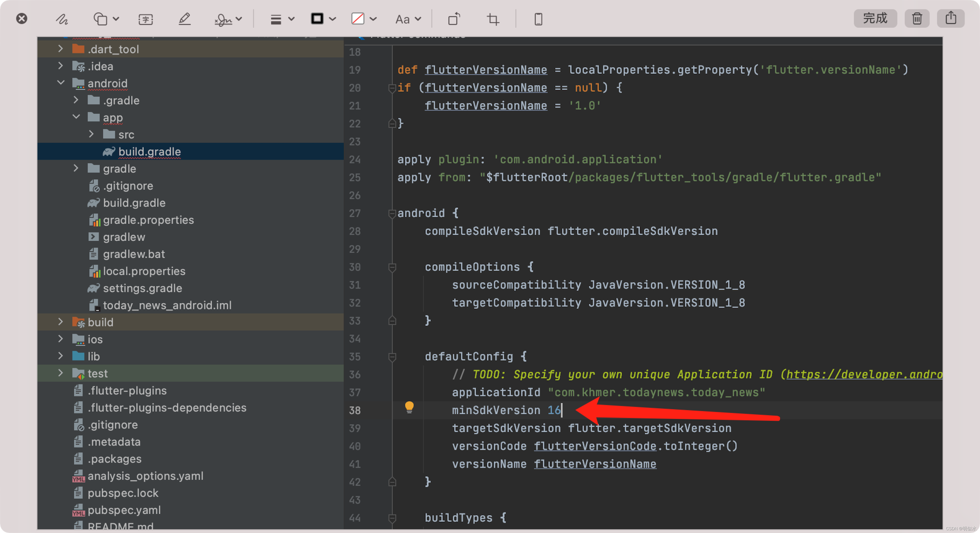
Task: Click the trash delete button
Action: [x=917, y=18]
